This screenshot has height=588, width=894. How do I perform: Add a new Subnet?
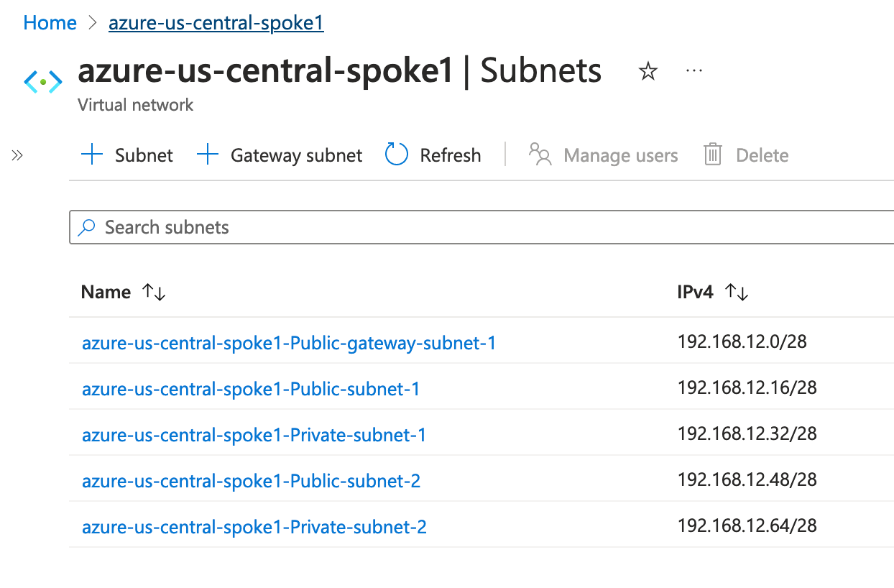(x=126, y=155)
